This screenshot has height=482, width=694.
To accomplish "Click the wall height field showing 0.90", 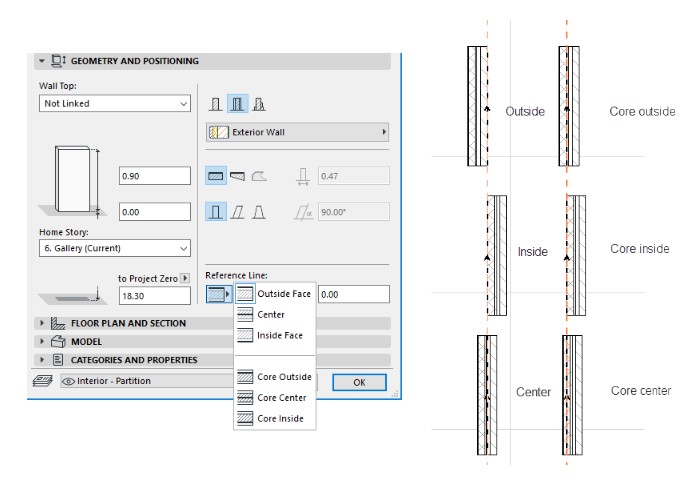I will tap(154, 176).
